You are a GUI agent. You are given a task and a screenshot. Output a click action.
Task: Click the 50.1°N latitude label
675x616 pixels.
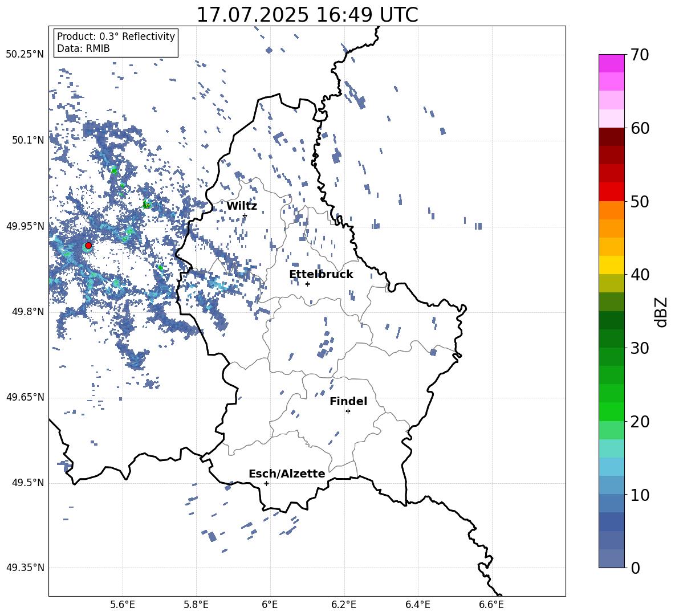(x=28, y=140)
